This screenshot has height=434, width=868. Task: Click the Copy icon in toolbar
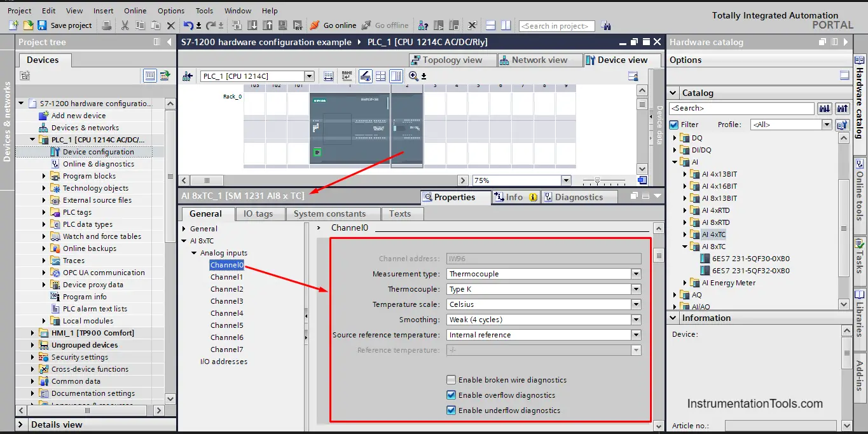[x=140, y=25]
